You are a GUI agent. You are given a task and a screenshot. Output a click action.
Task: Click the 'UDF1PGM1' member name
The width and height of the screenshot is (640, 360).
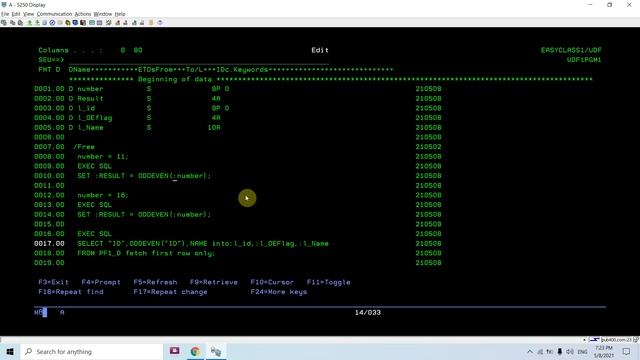click(x=584, y=60)
